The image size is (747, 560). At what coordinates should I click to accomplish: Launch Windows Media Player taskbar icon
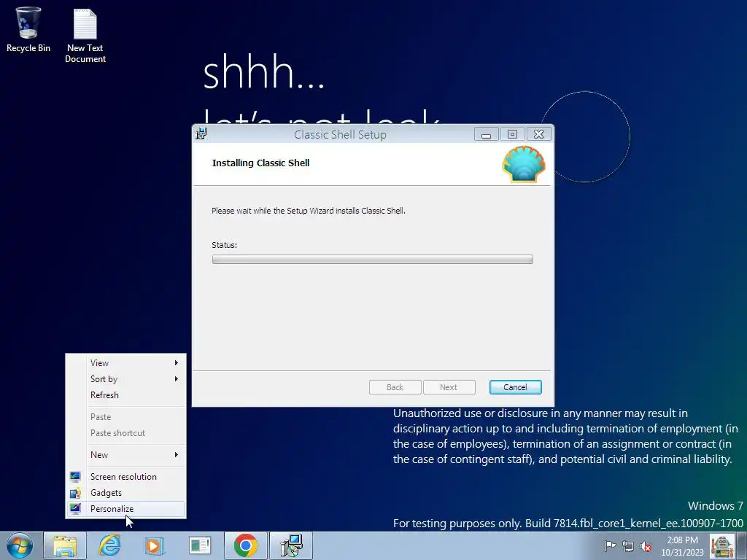pos(154,545)
